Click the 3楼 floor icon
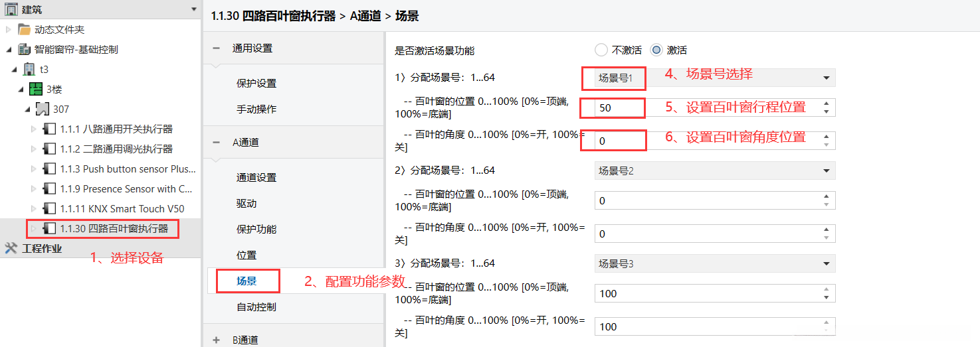This screenshot has width=980, height=347. 36,89
